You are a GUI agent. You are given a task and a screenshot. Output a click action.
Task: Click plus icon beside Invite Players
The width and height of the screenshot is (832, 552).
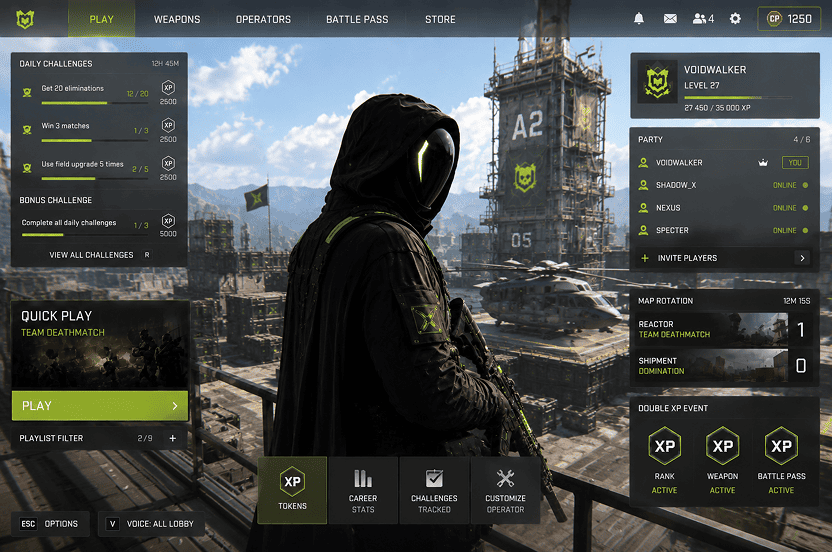(x=645, y=258)
